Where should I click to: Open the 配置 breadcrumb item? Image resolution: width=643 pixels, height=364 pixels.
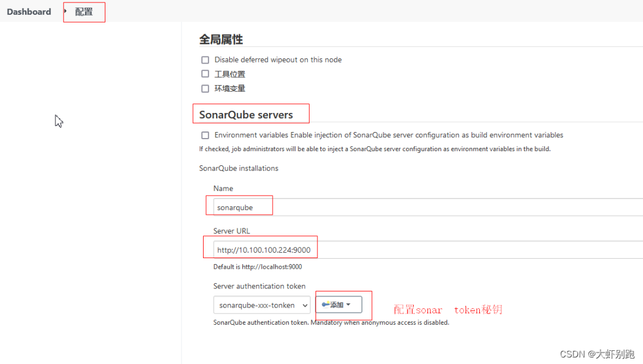point(84,12)
